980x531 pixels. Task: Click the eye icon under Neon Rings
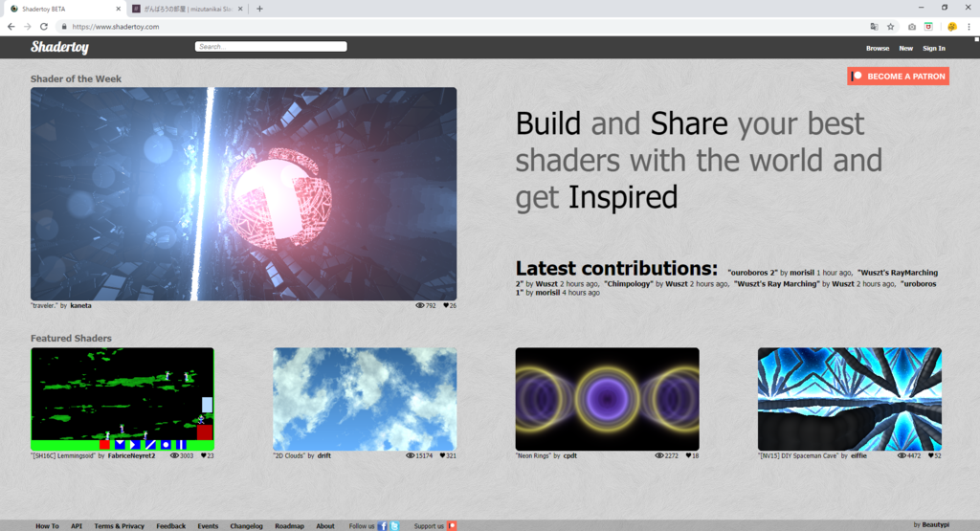tap(658, 455)
